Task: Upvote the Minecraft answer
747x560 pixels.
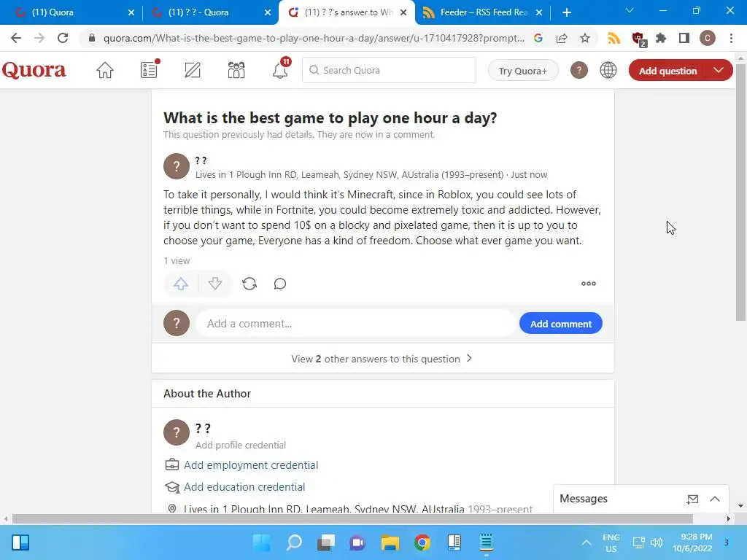Action: (181, 284)
